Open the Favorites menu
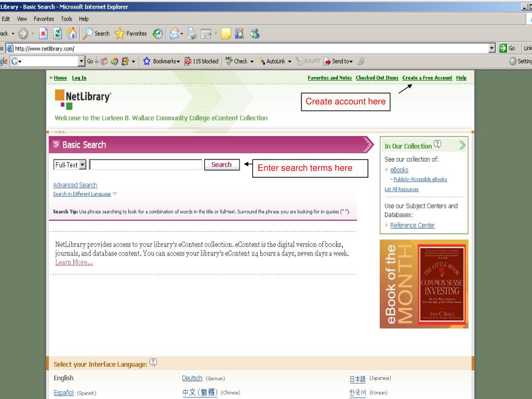 click(44, 19)
